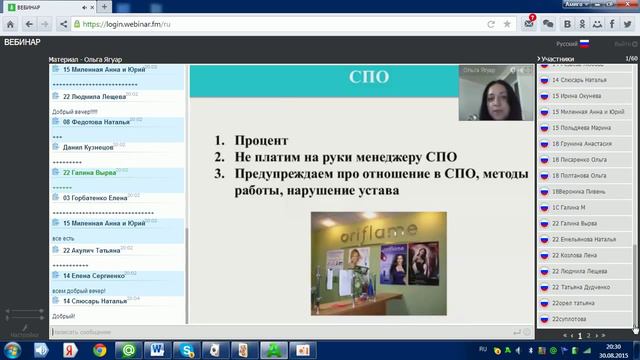Change language via the Русский flag selector
The width and height of the screenshot is (640, 360).
pyautogui.click(x=572, y=44)
